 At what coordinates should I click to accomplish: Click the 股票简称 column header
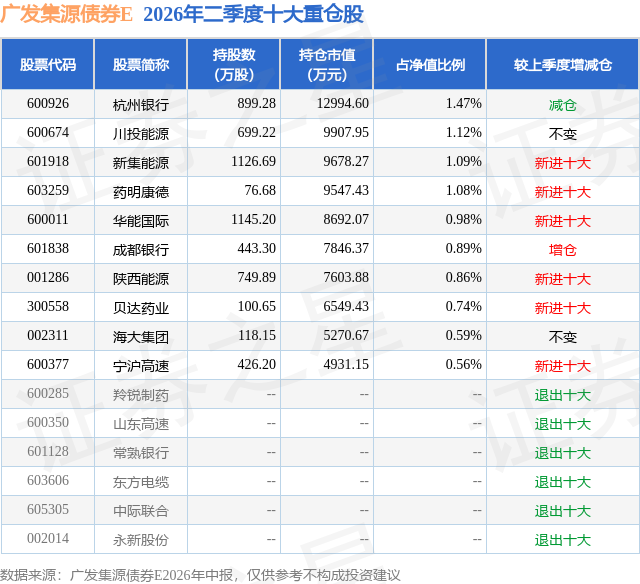(141, 64)
